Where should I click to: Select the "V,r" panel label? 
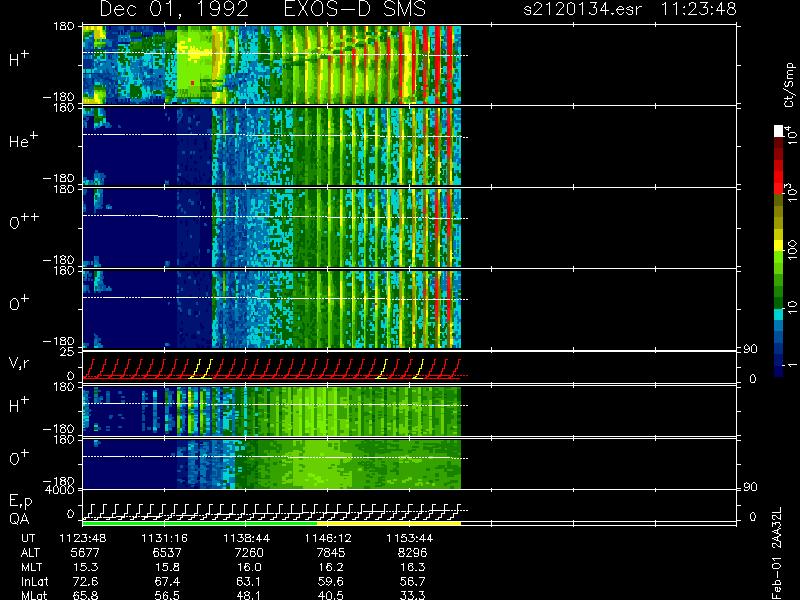(19, 364)
